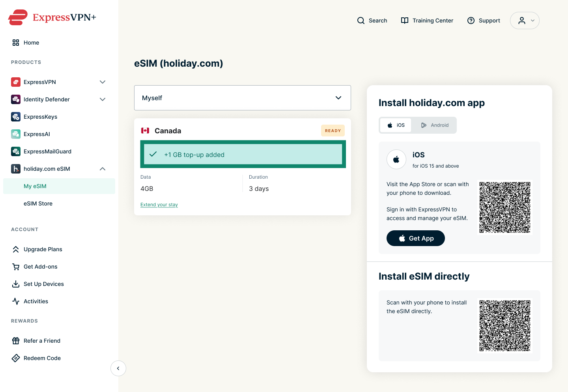Open Refer a Friend

coord(59,341)
